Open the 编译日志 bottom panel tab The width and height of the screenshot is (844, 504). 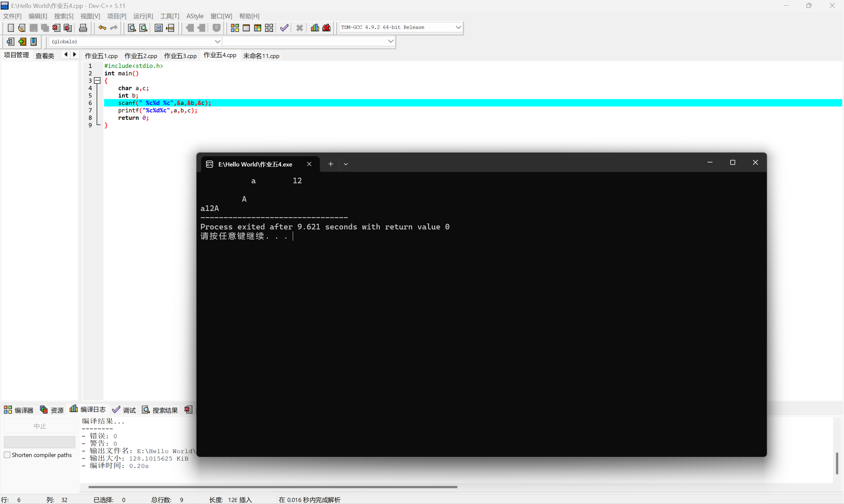point(88,410)
